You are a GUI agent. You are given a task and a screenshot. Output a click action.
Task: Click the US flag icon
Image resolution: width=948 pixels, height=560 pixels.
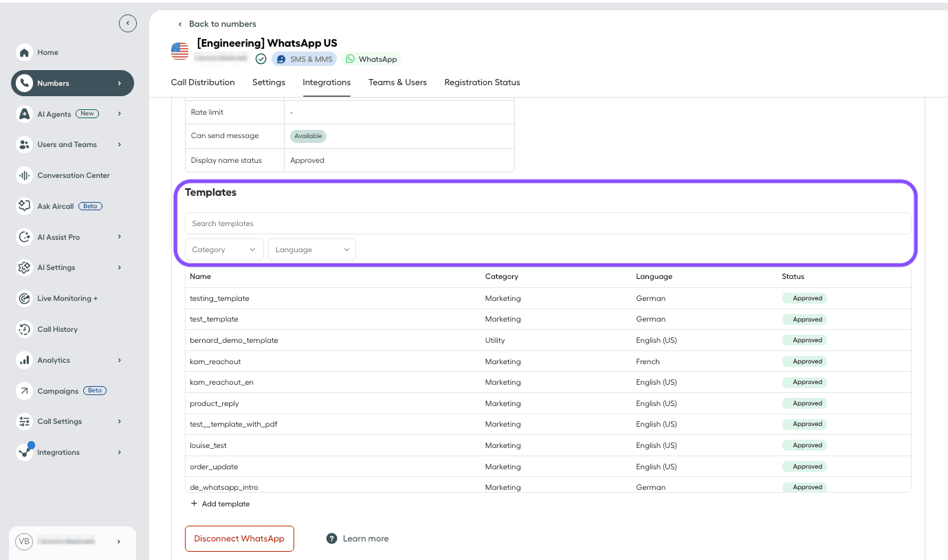[179, 51]
